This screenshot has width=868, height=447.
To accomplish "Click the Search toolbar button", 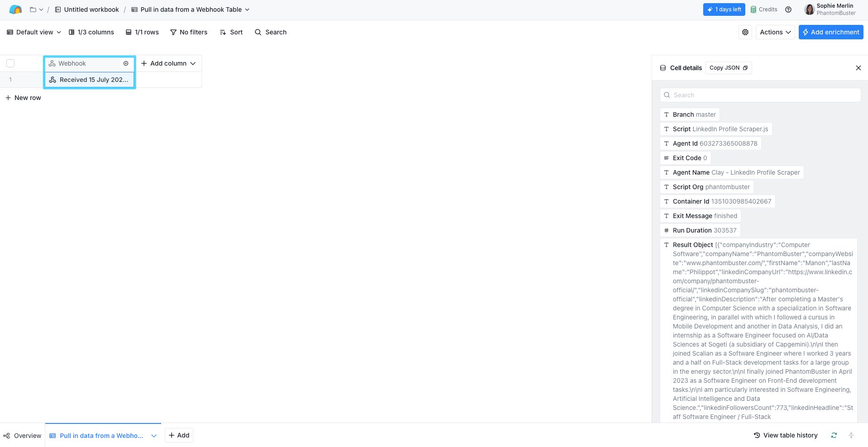I will pyautogui.click(x=271, y=32).
